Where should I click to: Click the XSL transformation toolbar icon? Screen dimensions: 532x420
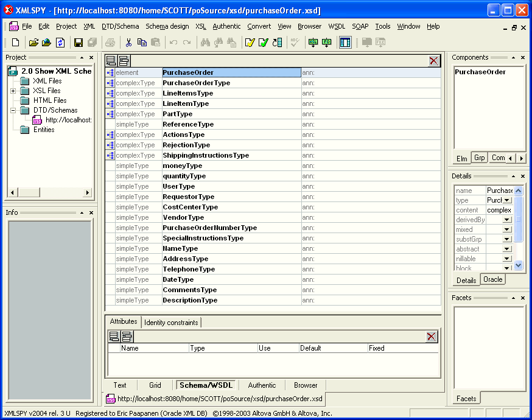[313, 43]
